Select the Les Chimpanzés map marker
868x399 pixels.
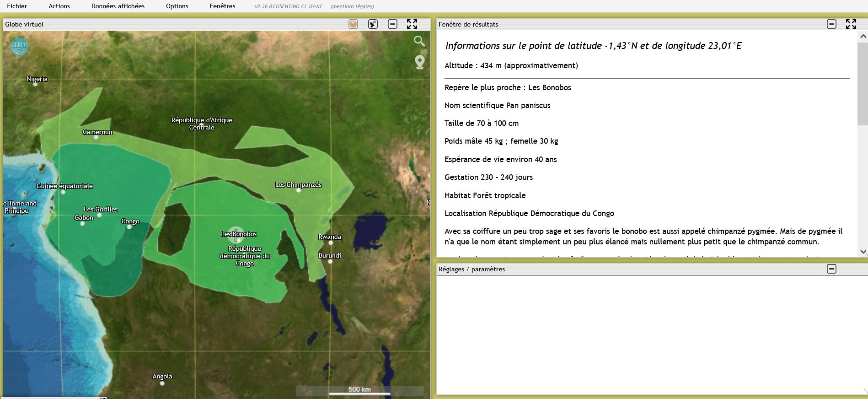click(299, 190)
